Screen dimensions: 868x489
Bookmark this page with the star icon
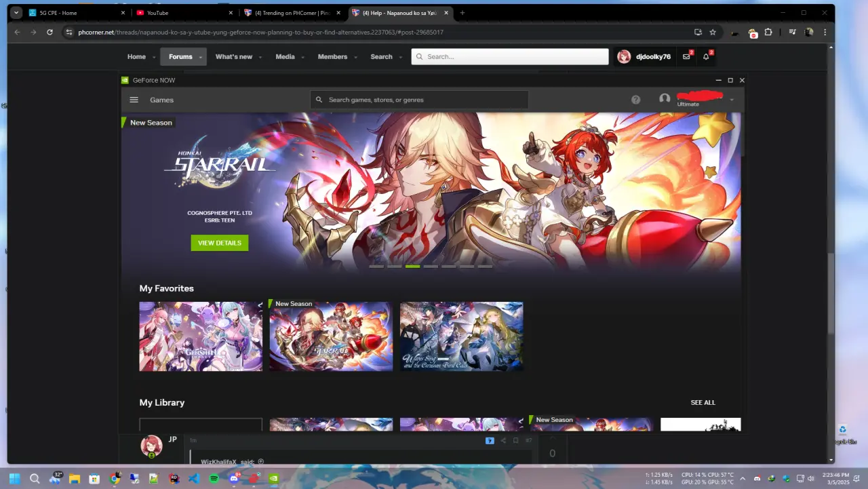(x=713, y=32)
